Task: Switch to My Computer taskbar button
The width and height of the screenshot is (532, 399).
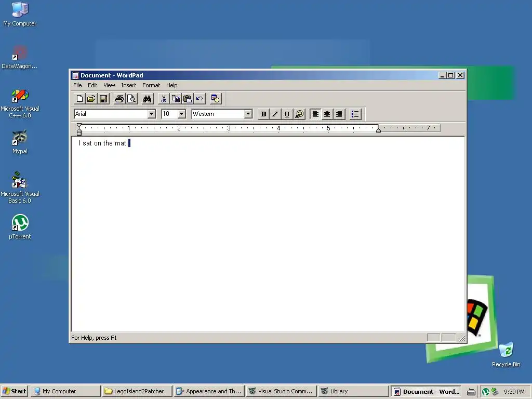Action: (x=65, y=391)
